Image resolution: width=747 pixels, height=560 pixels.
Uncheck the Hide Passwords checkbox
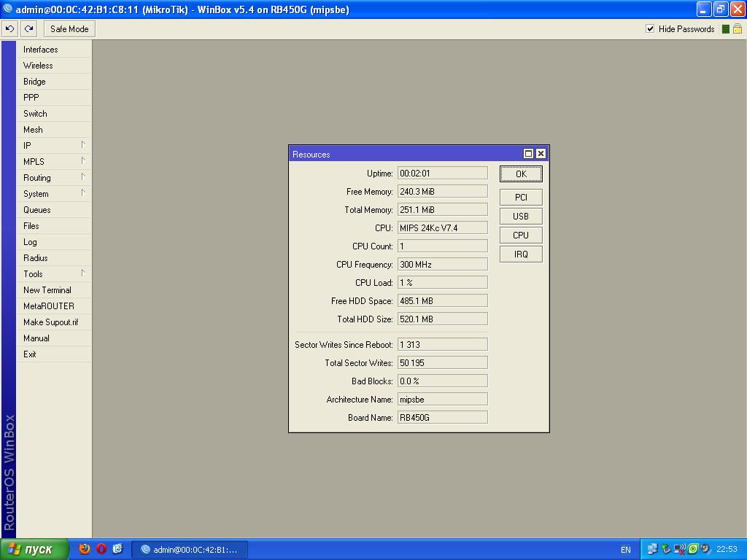pyautogui.click(x=650, y=28)
